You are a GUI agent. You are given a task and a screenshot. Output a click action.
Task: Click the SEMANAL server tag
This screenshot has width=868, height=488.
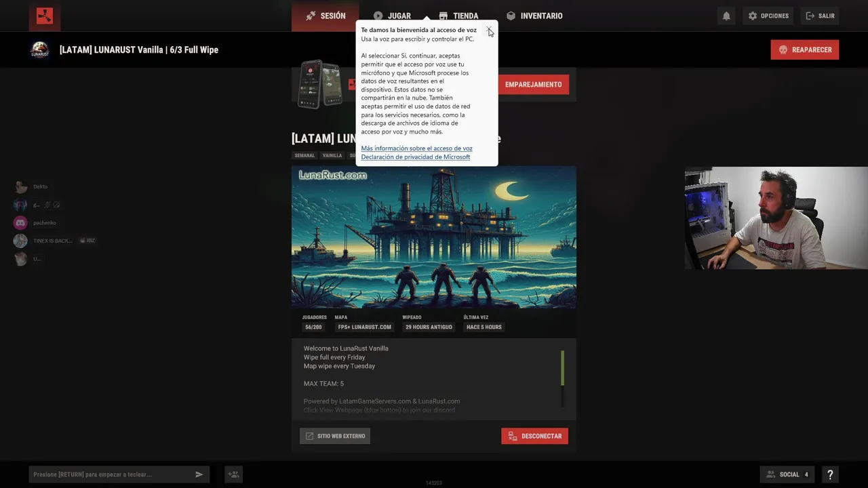pos(304,156)
